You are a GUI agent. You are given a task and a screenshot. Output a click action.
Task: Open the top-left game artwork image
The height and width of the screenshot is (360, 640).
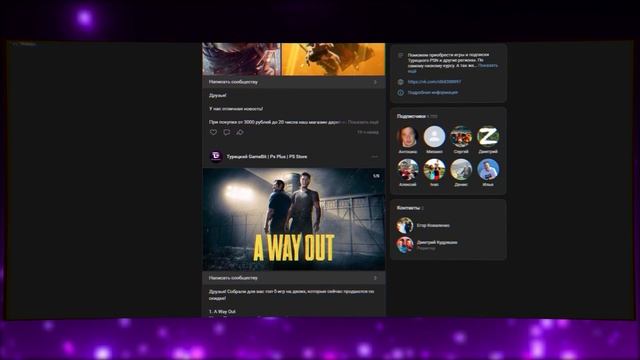pyautogui.click(x=242, y=59)
